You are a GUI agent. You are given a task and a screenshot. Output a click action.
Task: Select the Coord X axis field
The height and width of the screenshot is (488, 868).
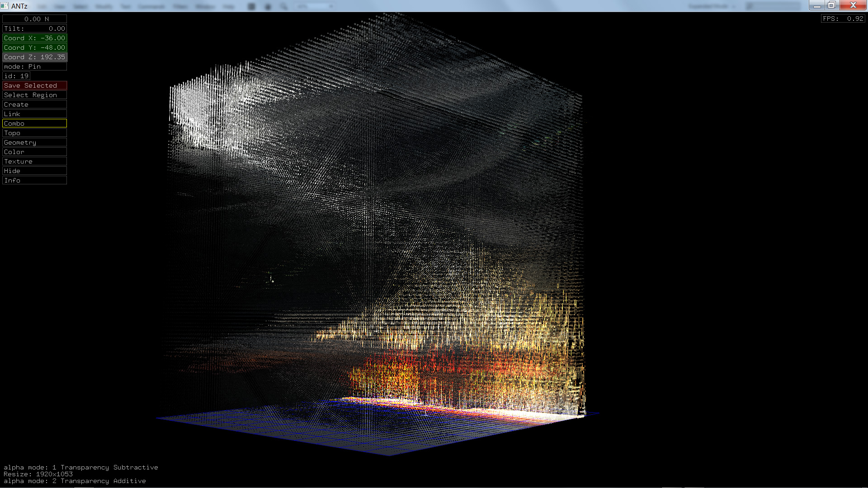pos(35,38)
